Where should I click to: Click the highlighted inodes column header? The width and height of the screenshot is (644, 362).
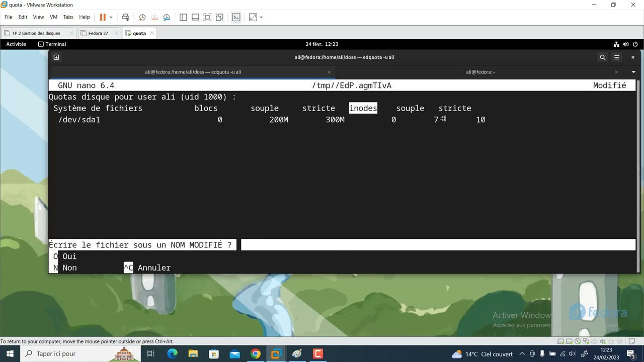(363, 108)
